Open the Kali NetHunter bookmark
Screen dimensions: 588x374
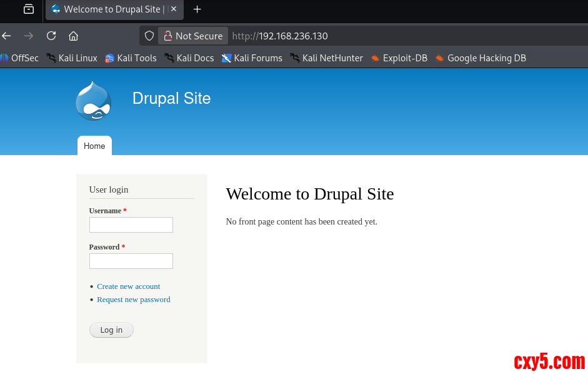coord(327,58)
